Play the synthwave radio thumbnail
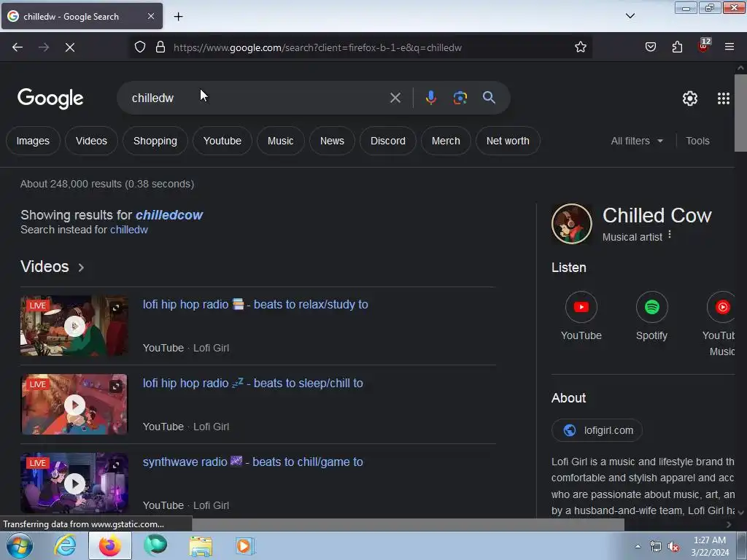This screenshot has width=747, height=560. pos(74,483)
